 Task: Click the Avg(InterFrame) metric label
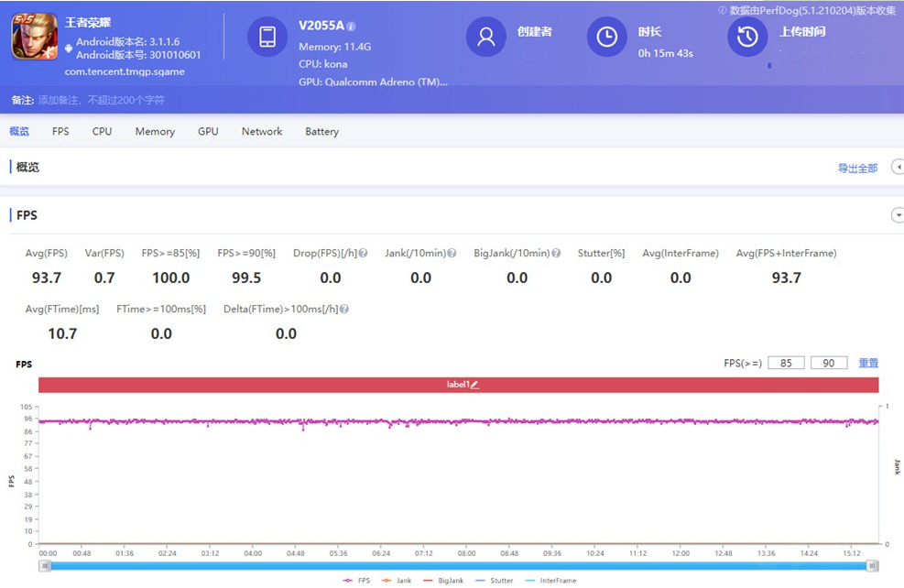[681, 253]
